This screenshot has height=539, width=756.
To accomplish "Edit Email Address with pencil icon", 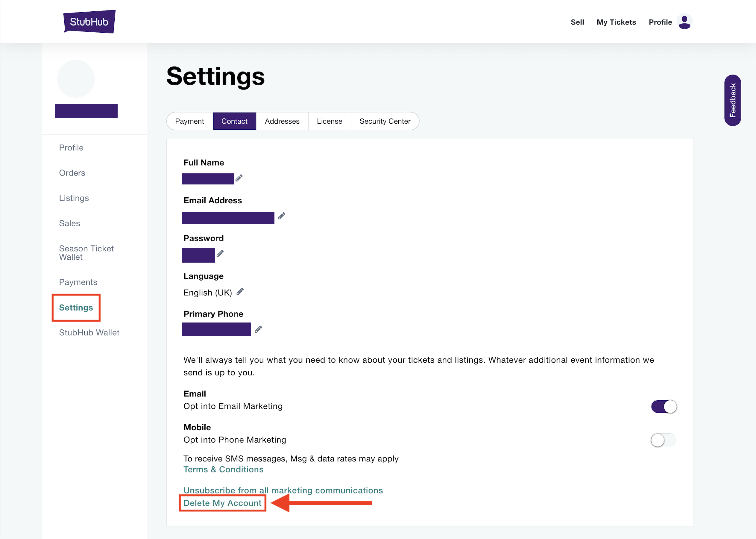I will 281,216.
